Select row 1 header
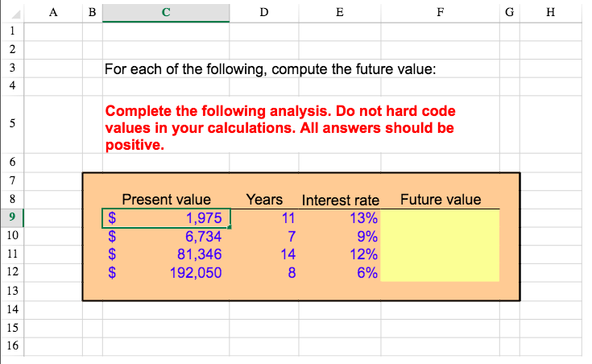Viewport: 592px width, 364px height. point(12,31)
